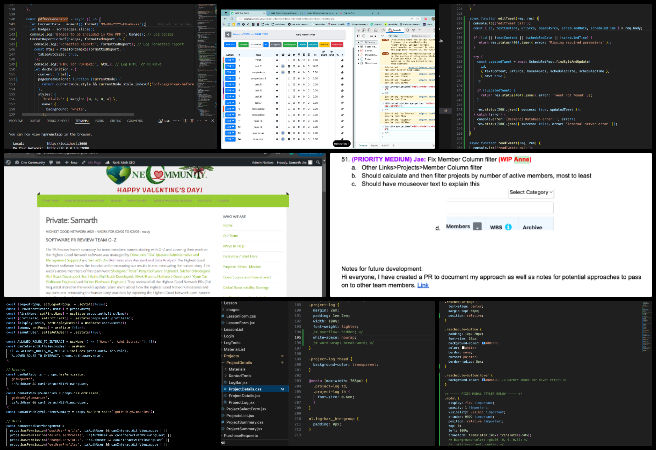The image size is (656, 450).
Task: Select ProjectDetails.css in file explorer
Action: 255,389
